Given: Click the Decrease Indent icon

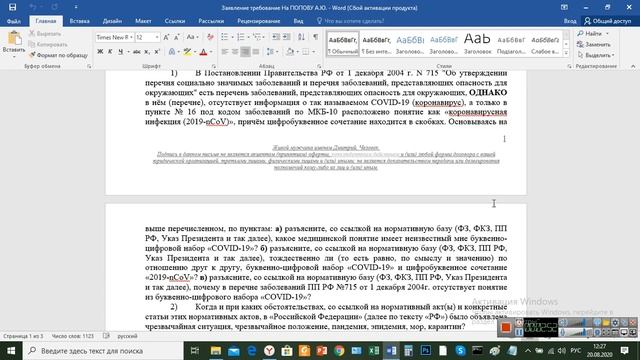Looking at the screenshot, I should point(276,37).
